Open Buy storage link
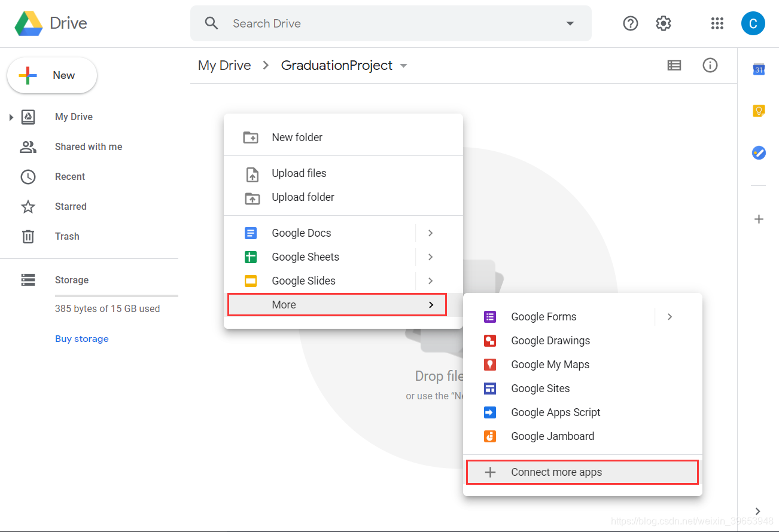 click(x=82, y=339)
